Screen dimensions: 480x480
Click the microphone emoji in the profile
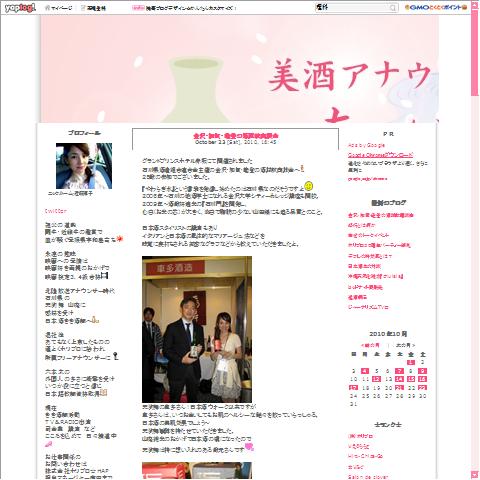115,356
